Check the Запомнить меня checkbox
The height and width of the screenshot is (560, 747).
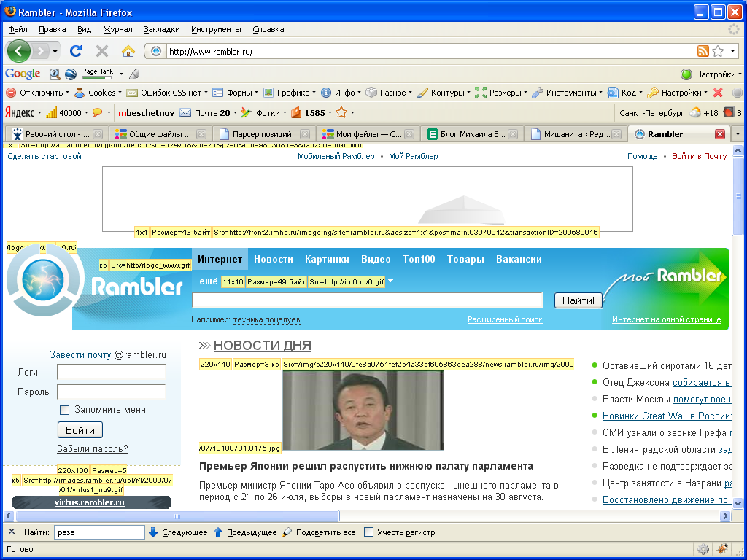coord(64,410)
